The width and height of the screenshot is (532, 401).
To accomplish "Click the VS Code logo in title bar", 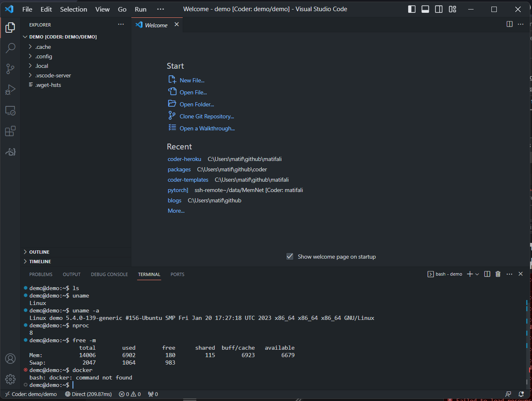I will click(x=9, y=9).
